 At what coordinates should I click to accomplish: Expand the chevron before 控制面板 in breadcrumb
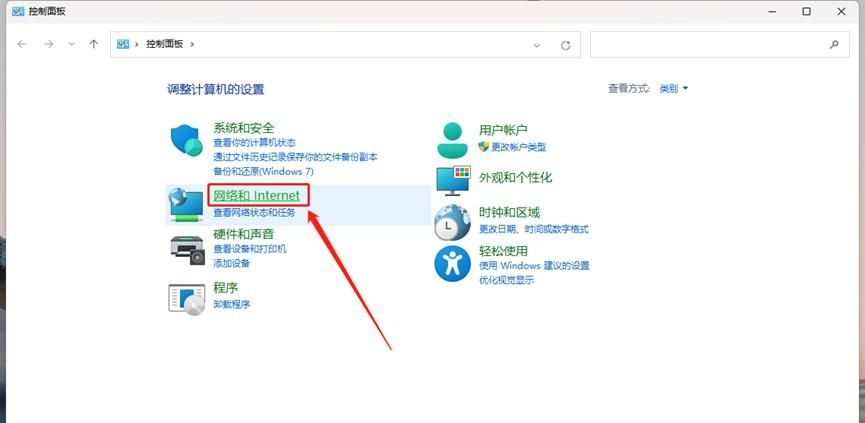click(136, 44)
